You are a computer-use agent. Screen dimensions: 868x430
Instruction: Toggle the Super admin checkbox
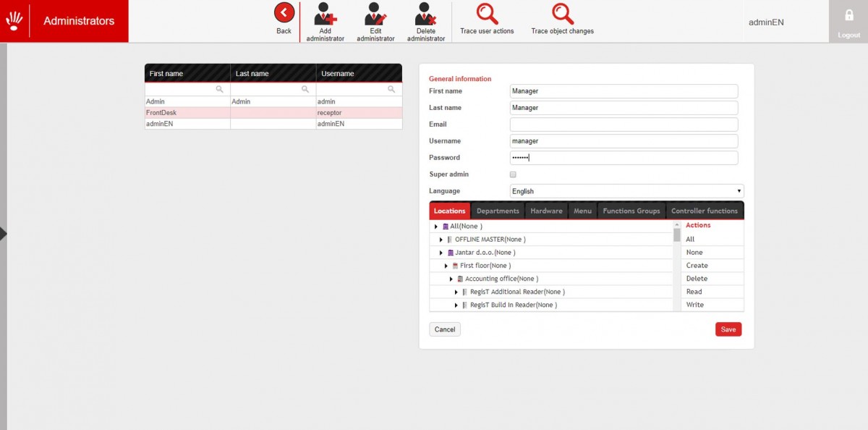coord(513,174)
